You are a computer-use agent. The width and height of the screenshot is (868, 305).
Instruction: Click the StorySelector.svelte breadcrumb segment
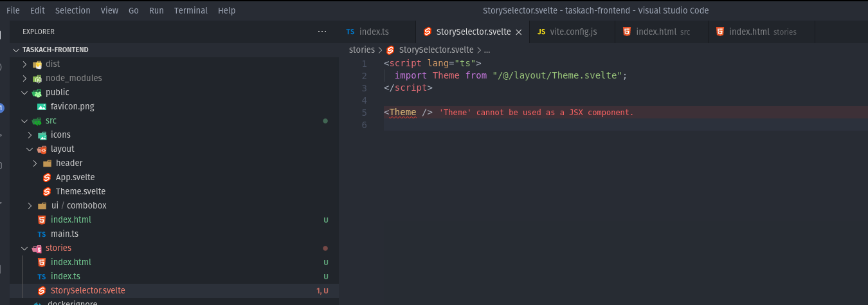pyautogui.click(x=436, y=50)
